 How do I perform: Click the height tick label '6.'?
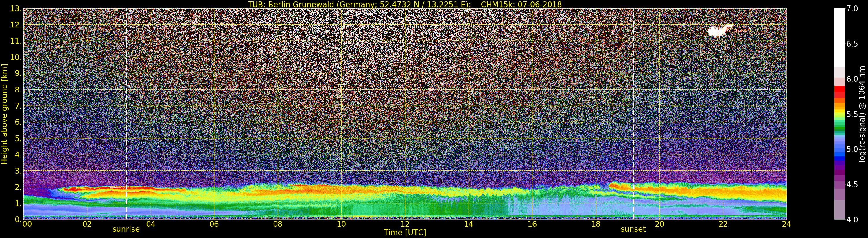(18, 122)
